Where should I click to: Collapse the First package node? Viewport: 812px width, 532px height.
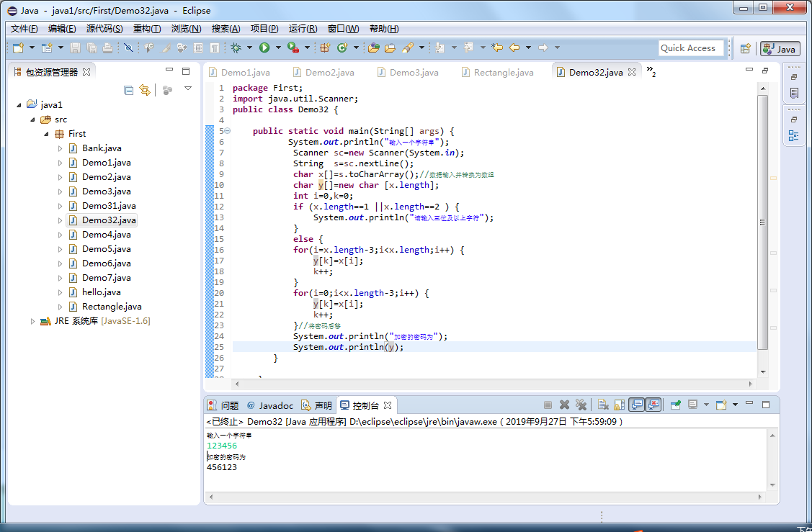[x=46, y=134]
